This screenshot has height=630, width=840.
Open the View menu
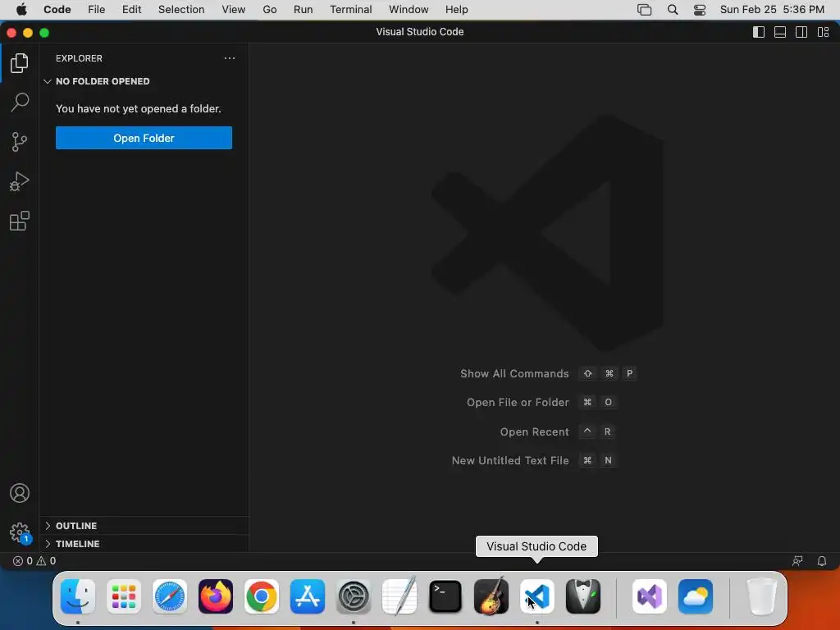click(234, 10)
